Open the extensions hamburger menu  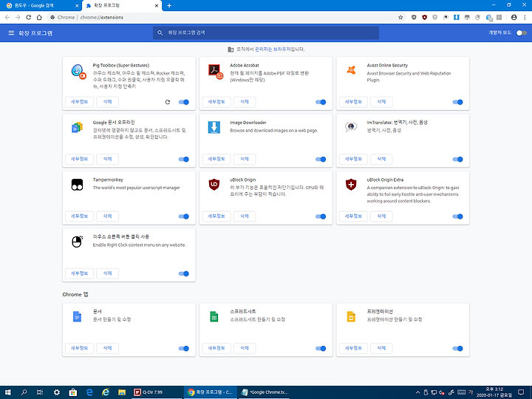11,33
